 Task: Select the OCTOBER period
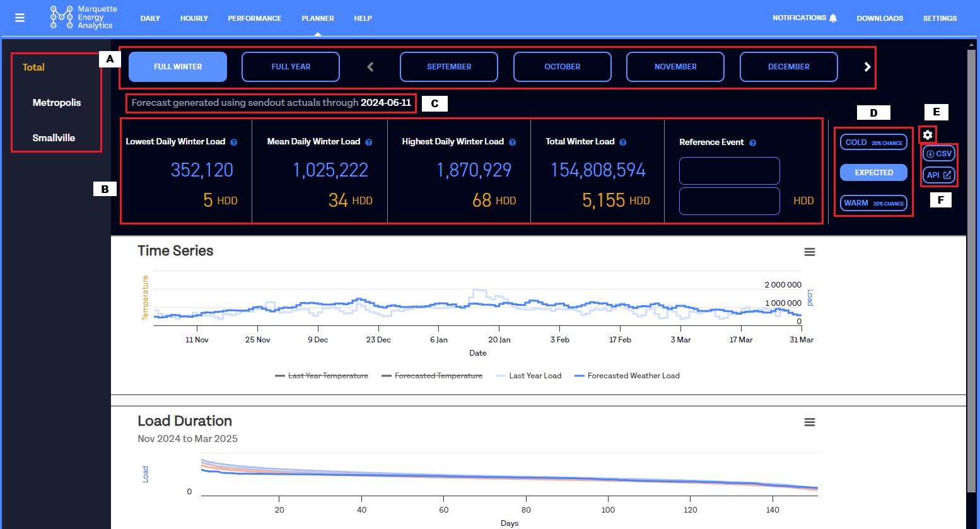[x=563, y=67]
